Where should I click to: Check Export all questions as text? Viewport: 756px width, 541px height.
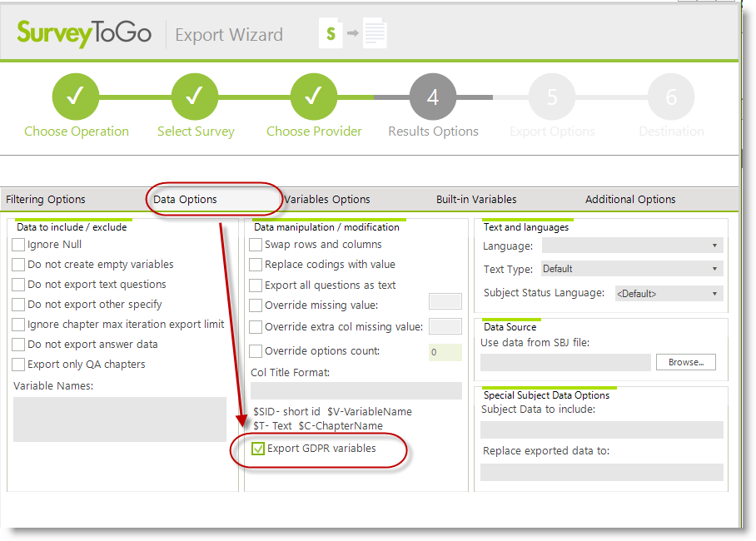point(256,285)
